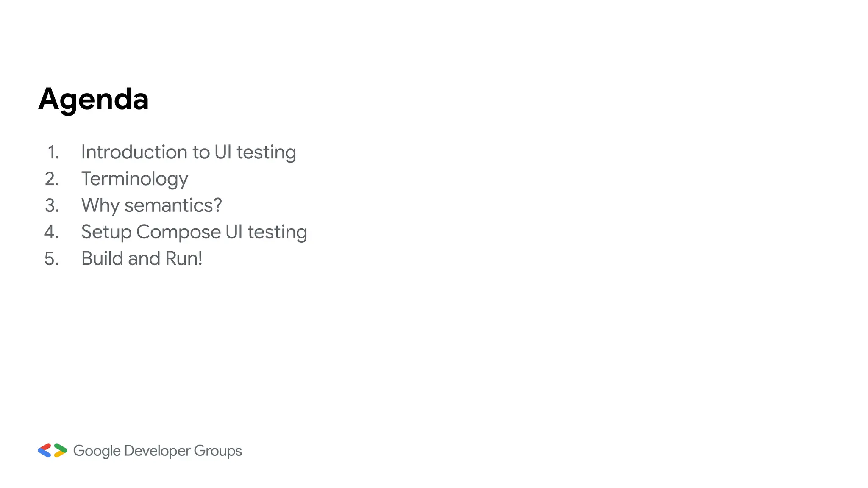The width and height of the screenshot is (868, 488).
Task: Click the Agenda slide title
Action: click(x=93, y=99)
